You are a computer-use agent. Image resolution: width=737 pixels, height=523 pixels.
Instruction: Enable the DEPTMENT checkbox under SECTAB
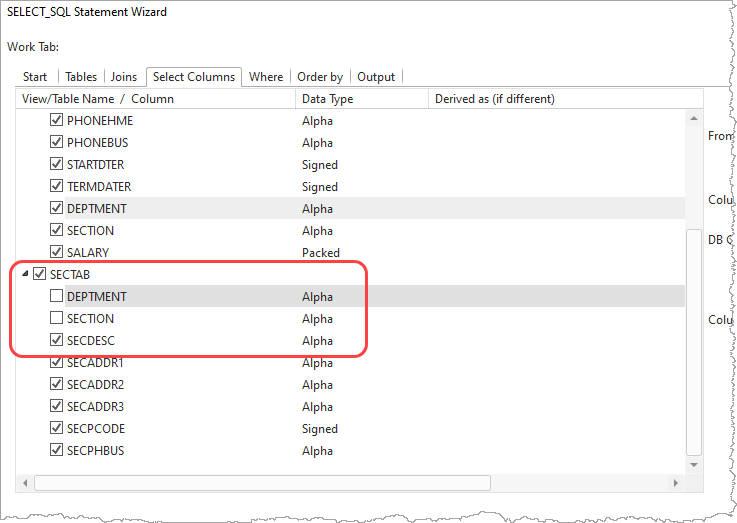pos(57,296)
